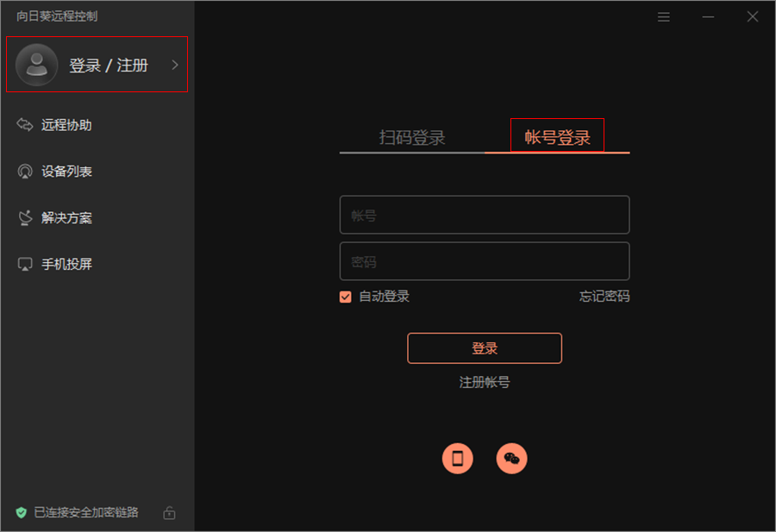Click 已连接安全加密链路 status text
Screen dimensions: 776x532
[86, 512]
